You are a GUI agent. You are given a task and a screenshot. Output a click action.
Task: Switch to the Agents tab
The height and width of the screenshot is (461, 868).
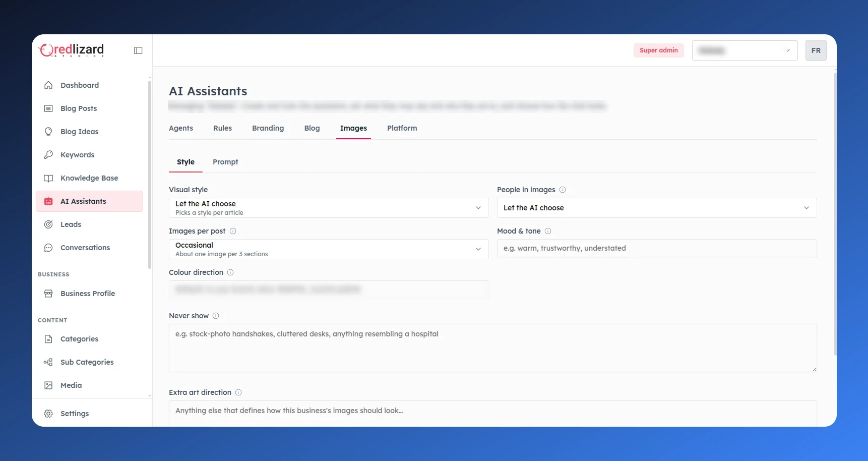point(181,128)
